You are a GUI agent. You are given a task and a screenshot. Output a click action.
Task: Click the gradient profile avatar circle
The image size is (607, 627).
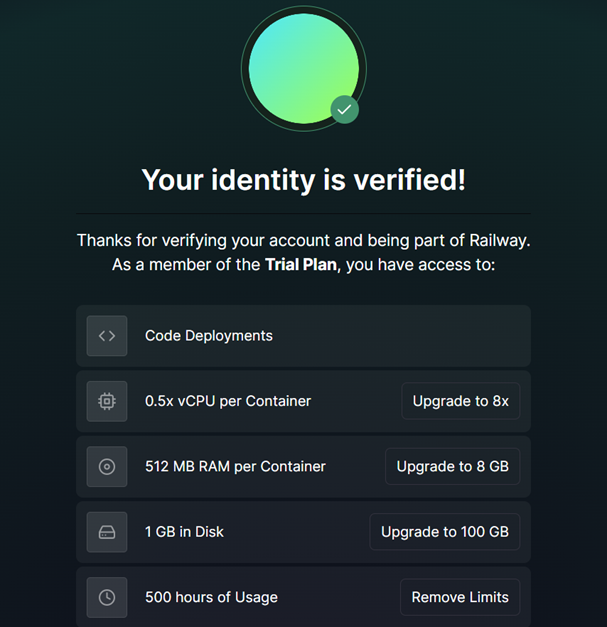coord(304,69)
